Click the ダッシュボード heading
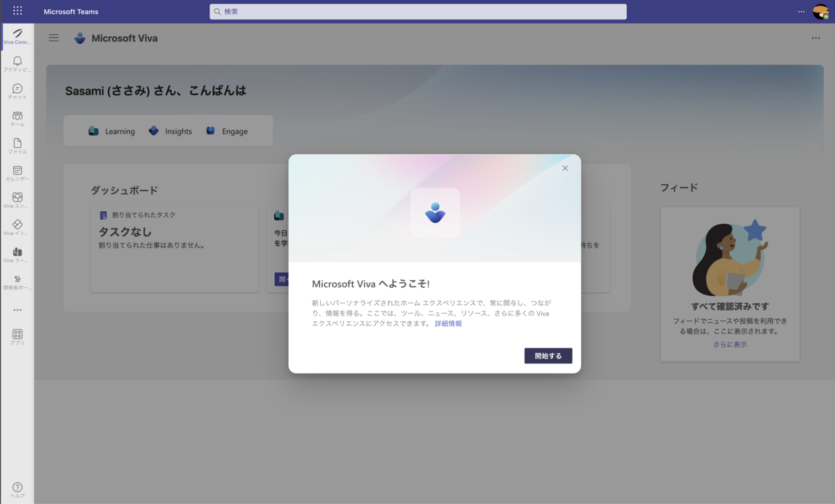The width and height of the screenshot is (835, 504). [x=125, y=190]
